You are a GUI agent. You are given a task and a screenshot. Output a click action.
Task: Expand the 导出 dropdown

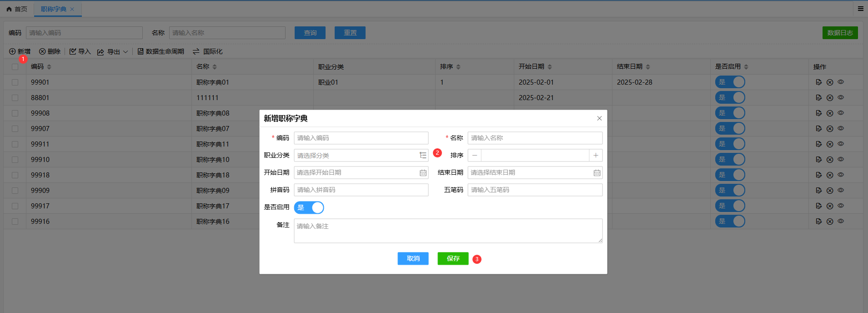coord(125,52)
